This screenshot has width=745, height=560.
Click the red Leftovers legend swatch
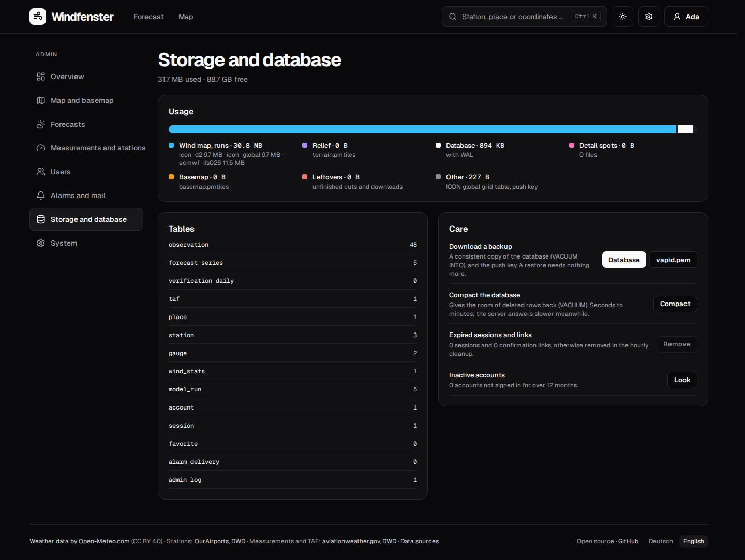point(305,177)
